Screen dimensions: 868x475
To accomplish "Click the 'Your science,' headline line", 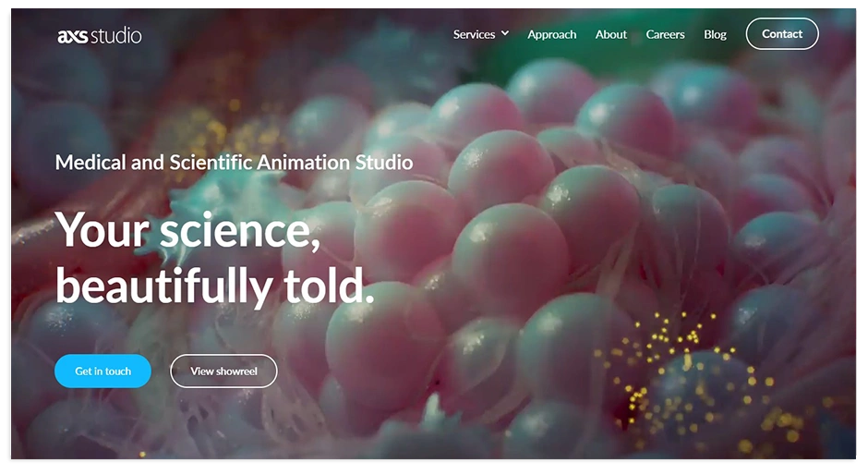I will click(187, 229).
